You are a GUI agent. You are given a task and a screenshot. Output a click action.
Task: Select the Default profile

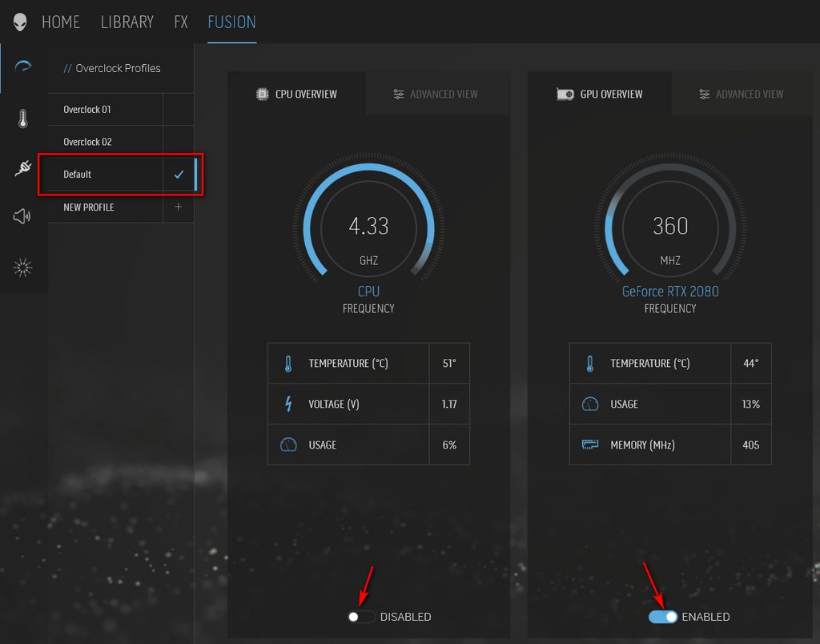pyautogui.click(x=105, y=174)
